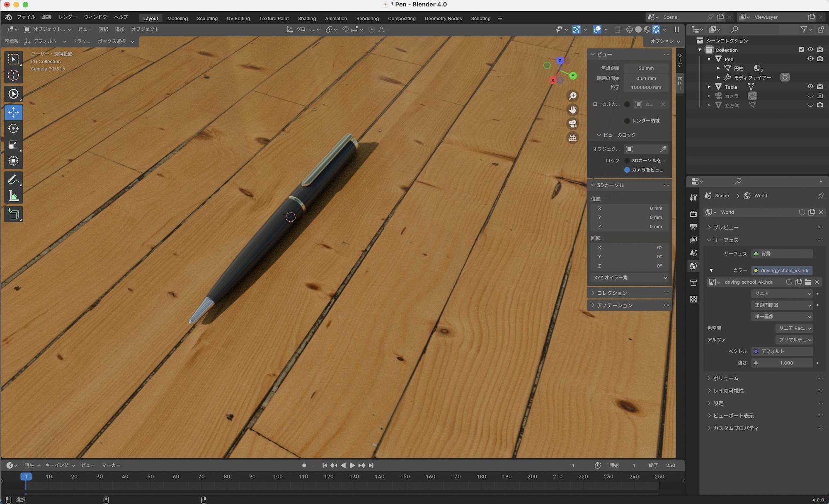Viewport: 829px width, 504px height.
Task: Hide the Table object in the outliner
Action: pos(810,87)
